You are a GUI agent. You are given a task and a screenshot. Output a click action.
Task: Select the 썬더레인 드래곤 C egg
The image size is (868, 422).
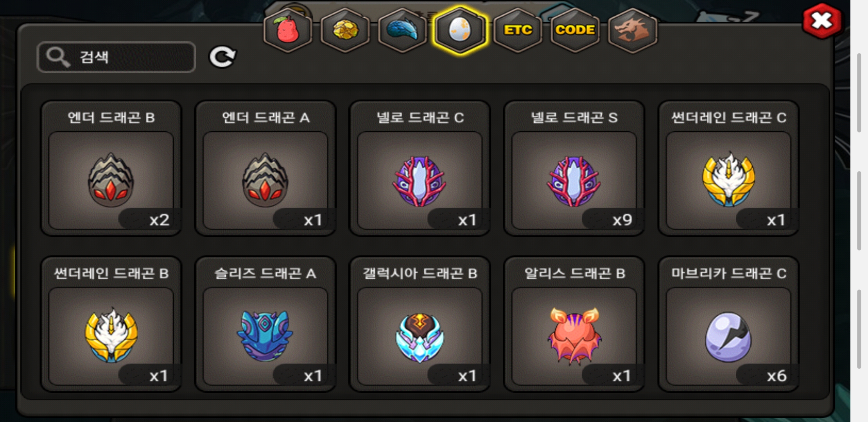click(728, 168)
